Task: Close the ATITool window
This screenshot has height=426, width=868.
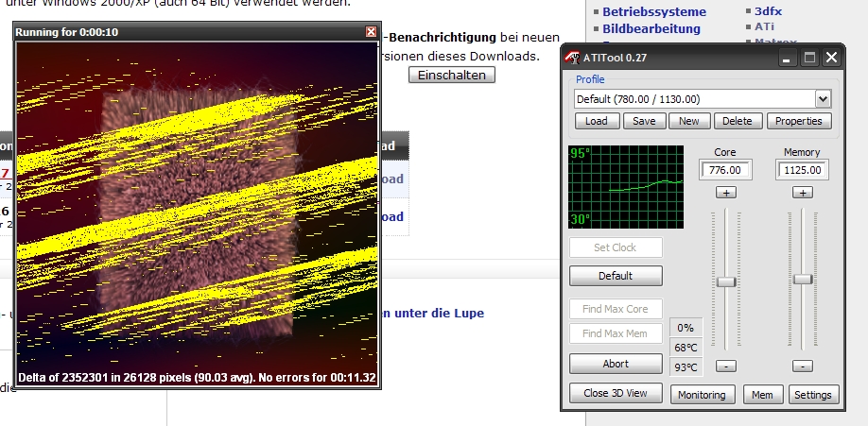Action: point(832,58)
